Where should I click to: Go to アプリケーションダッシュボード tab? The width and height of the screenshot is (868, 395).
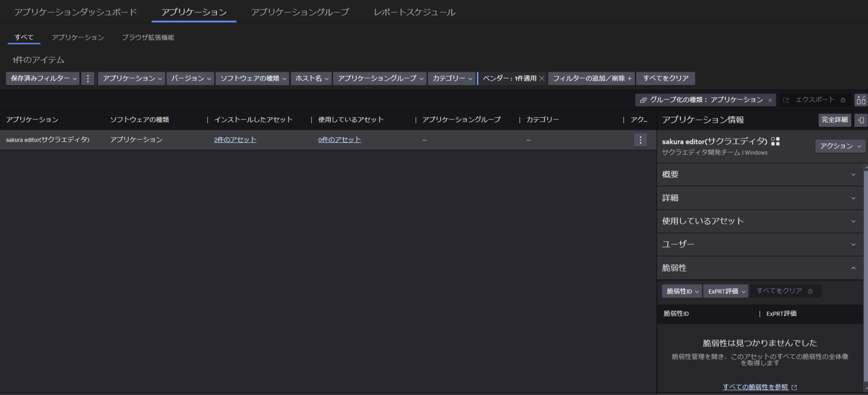click(x=75, y=12)
